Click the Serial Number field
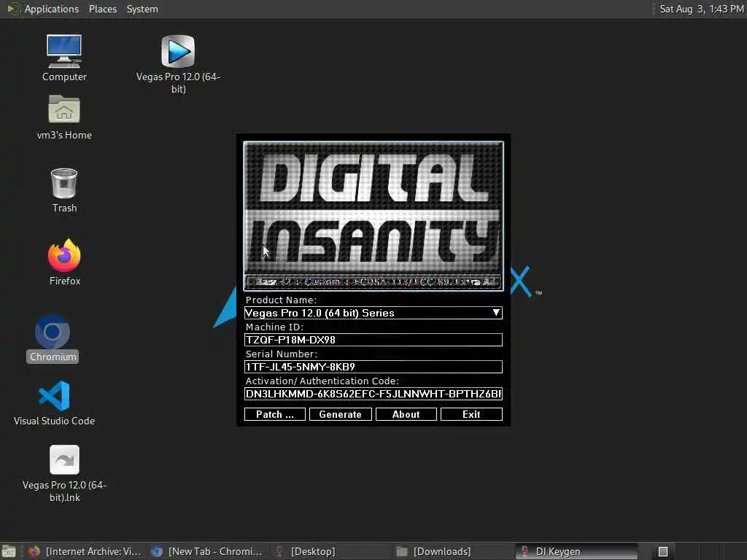This screenshot has width=747, height=560. [373, 367]
